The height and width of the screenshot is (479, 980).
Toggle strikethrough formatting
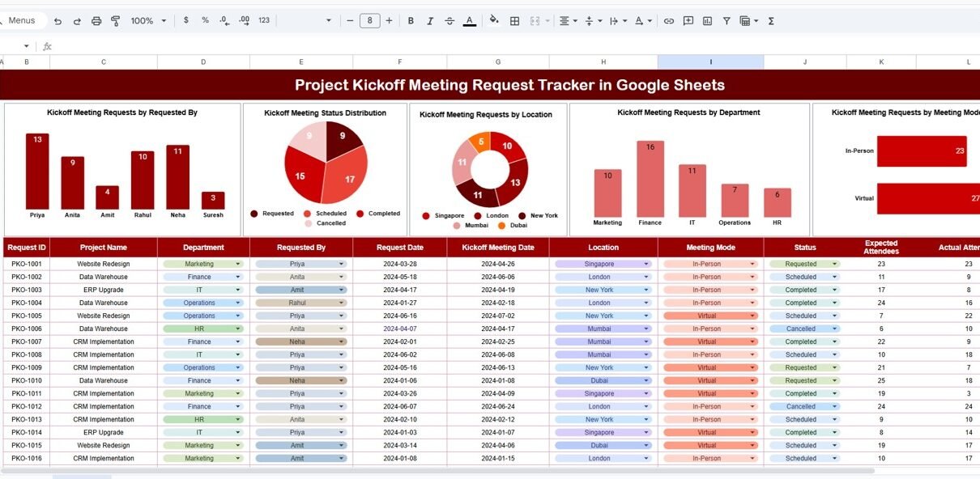(450, 21)
